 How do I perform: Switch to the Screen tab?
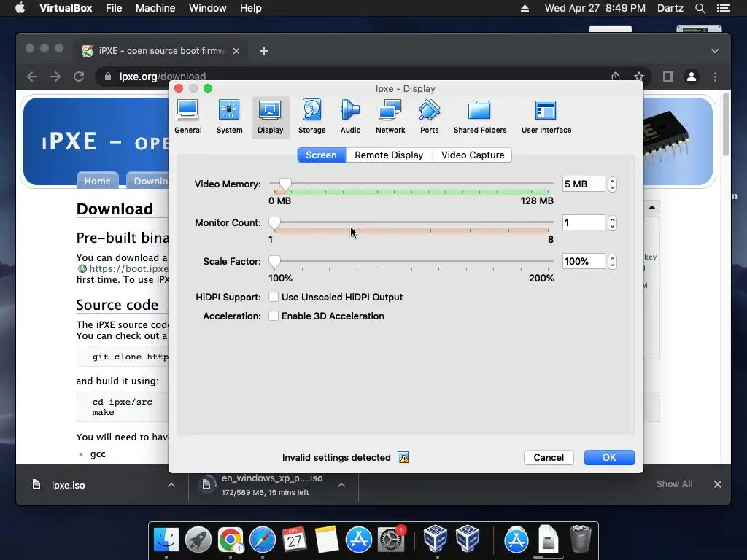pos(321,155)
